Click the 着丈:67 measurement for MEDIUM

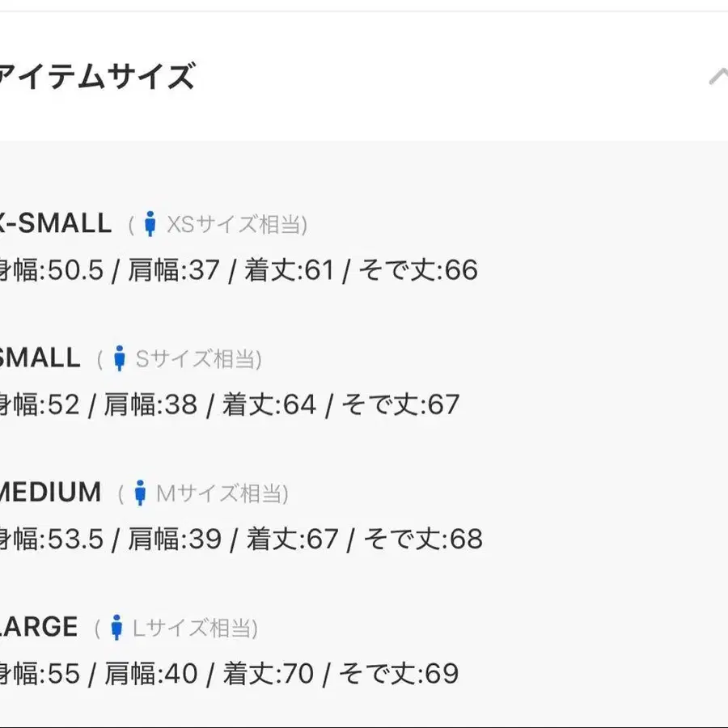pos(293,539)
